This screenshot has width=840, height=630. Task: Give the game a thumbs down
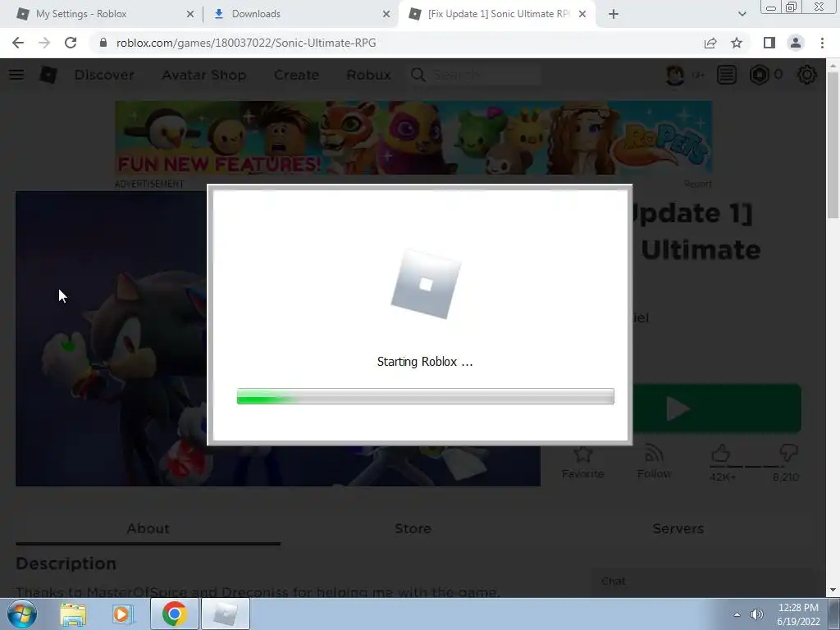click(x=788, y=454)
